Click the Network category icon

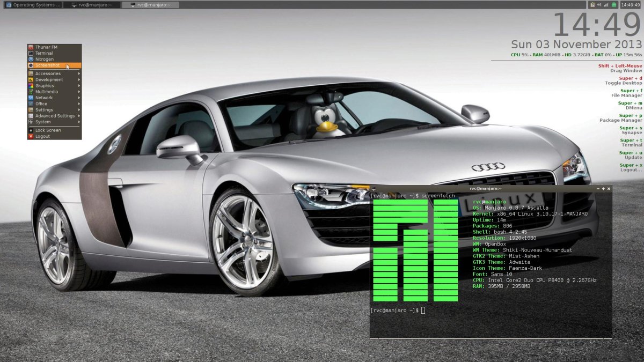coord(31,98)
